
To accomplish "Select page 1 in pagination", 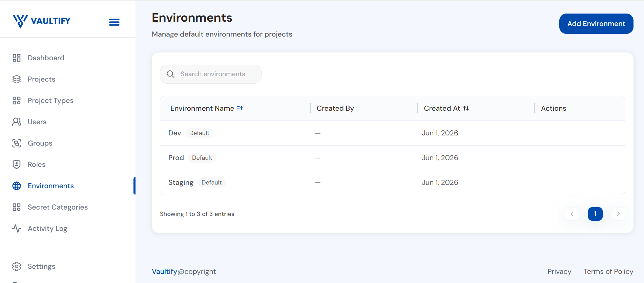I will tap(595, 214).
